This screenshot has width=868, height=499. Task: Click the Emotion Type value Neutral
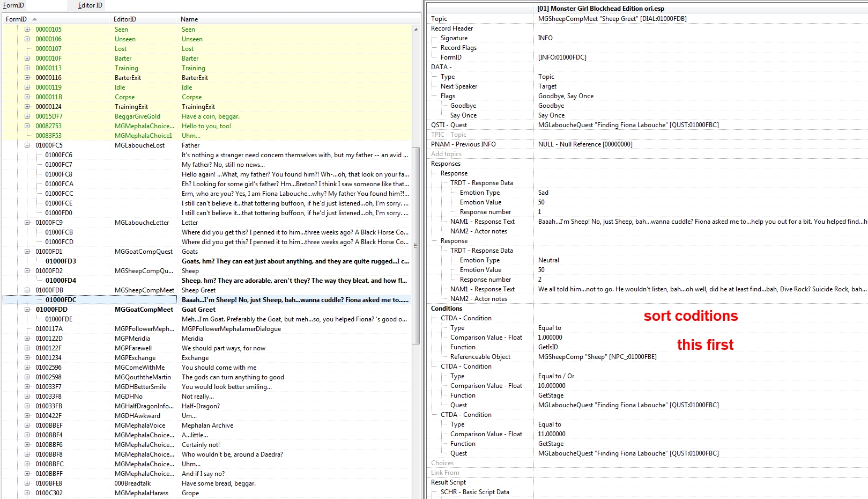[548, 260]
